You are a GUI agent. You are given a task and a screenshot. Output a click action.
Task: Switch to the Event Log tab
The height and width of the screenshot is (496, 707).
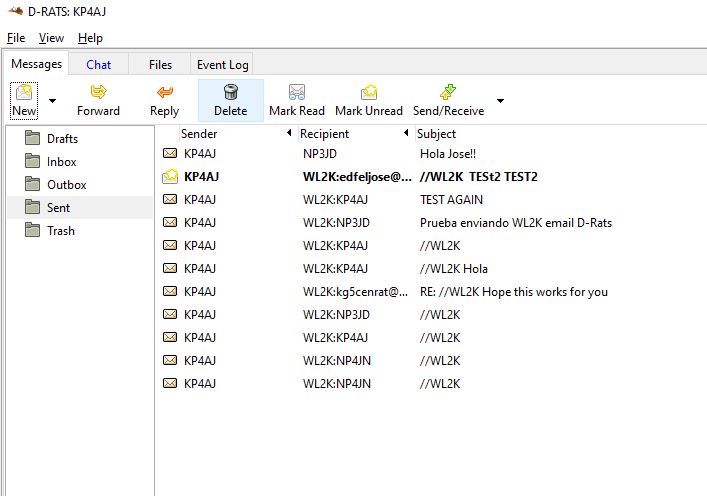tap(222, 64)
